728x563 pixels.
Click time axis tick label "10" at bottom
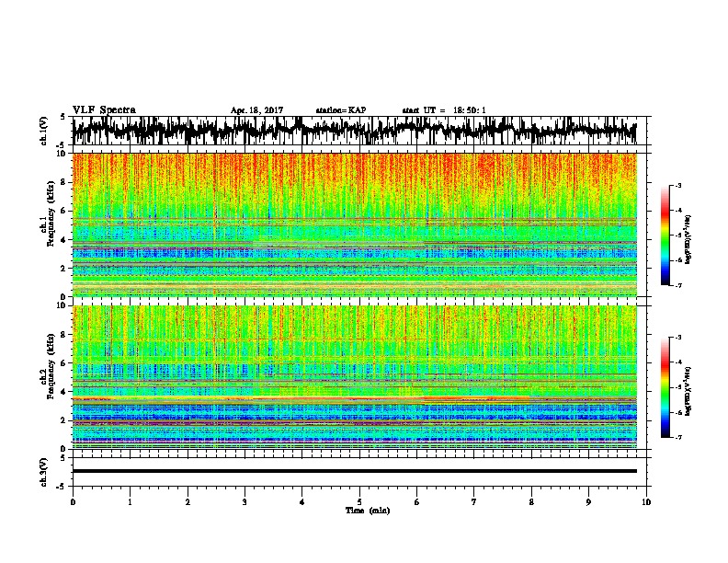point(646,502)
